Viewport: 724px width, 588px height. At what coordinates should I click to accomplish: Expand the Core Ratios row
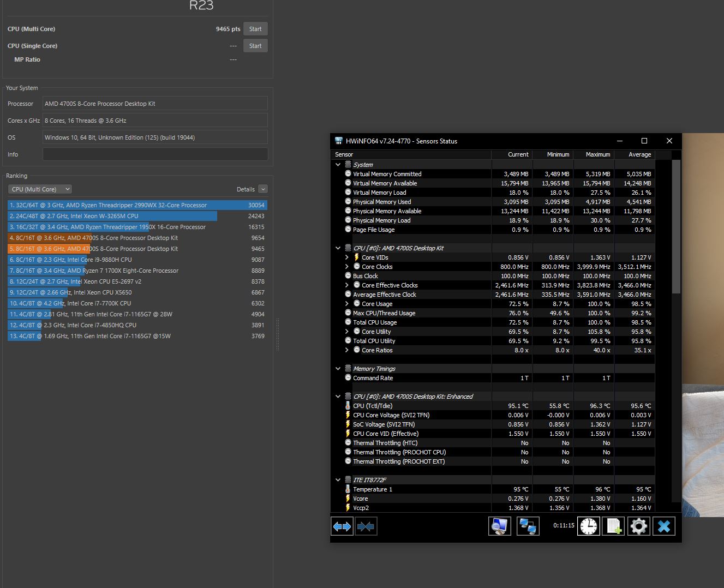click(x=347, y=350)
